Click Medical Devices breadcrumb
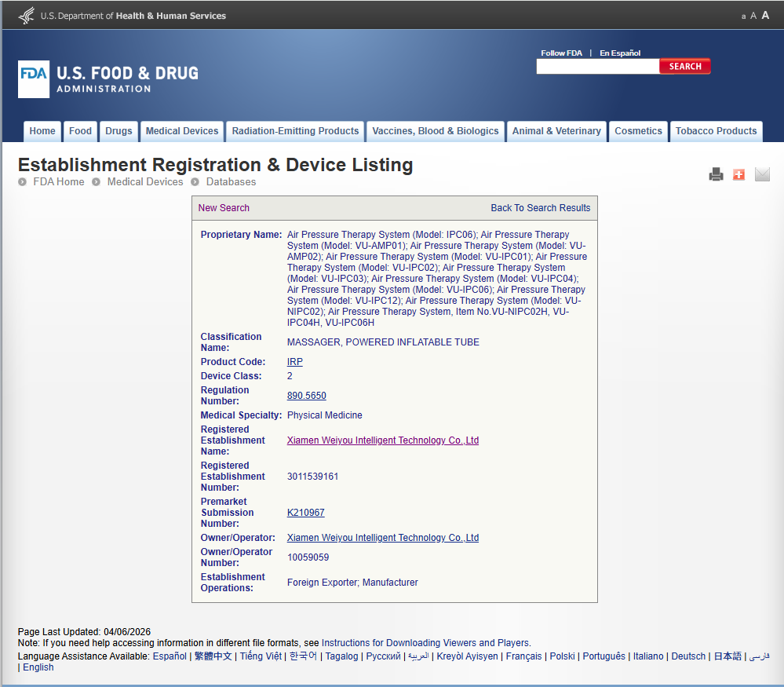 (x=145, y=181)
